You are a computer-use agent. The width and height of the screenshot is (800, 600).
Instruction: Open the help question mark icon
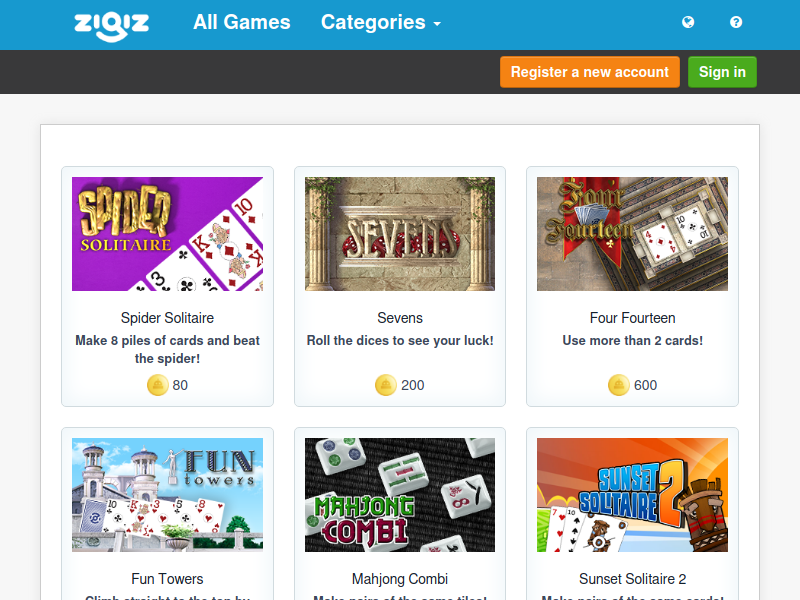click(x=736, y=22)
